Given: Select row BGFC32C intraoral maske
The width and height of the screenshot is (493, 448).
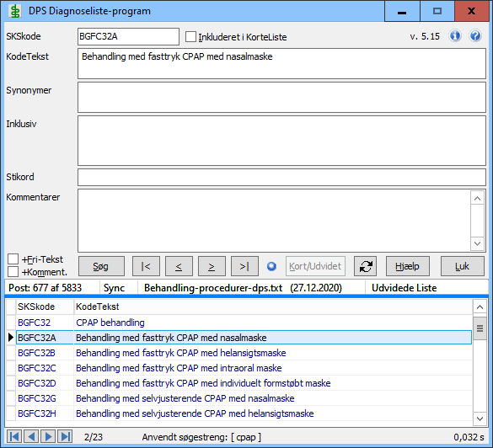Looking at the screenshot, I should (x=244, y=367).
